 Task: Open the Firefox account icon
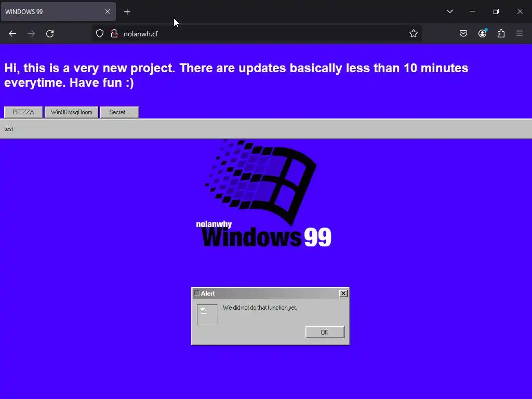(483, 33)
